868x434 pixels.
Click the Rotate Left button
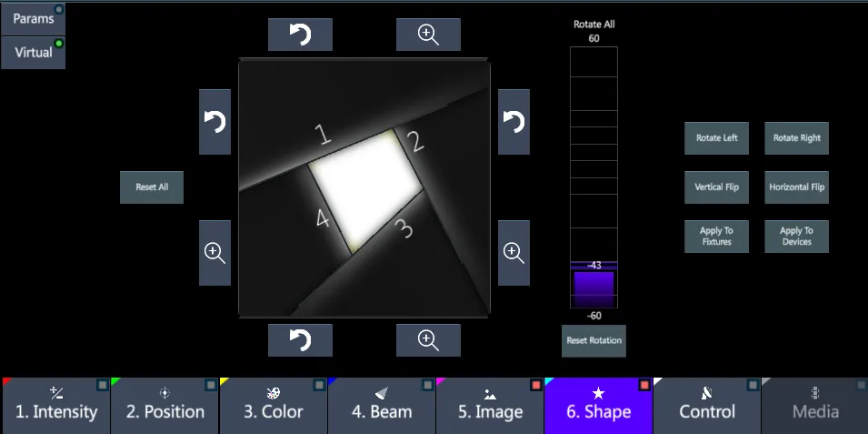tap(716, 138)
